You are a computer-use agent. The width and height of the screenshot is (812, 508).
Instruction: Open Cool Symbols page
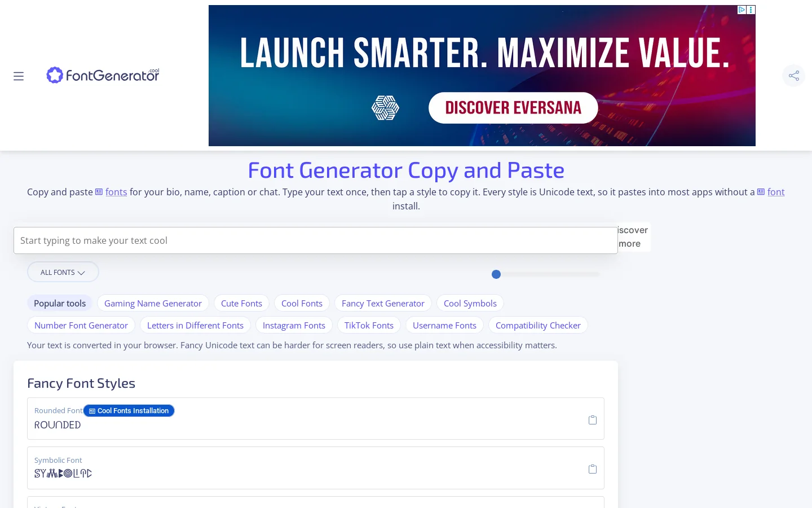click(470, 303)
